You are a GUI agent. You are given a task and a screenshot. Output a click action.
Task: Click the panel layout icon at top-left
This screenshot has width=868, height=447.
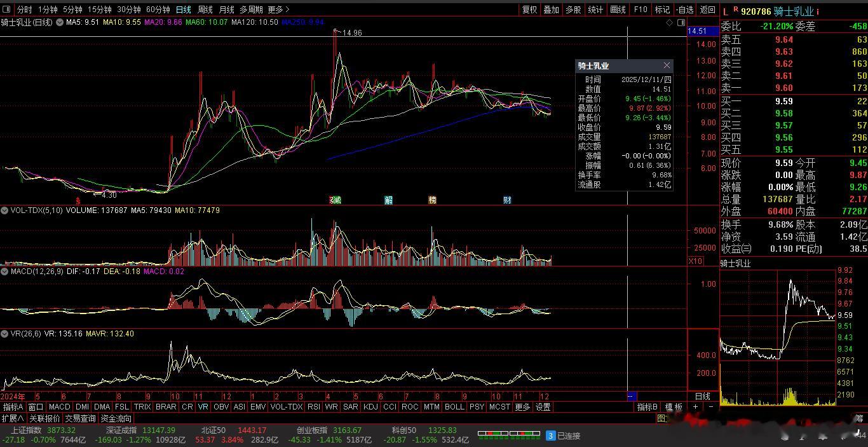coord(8,10)
